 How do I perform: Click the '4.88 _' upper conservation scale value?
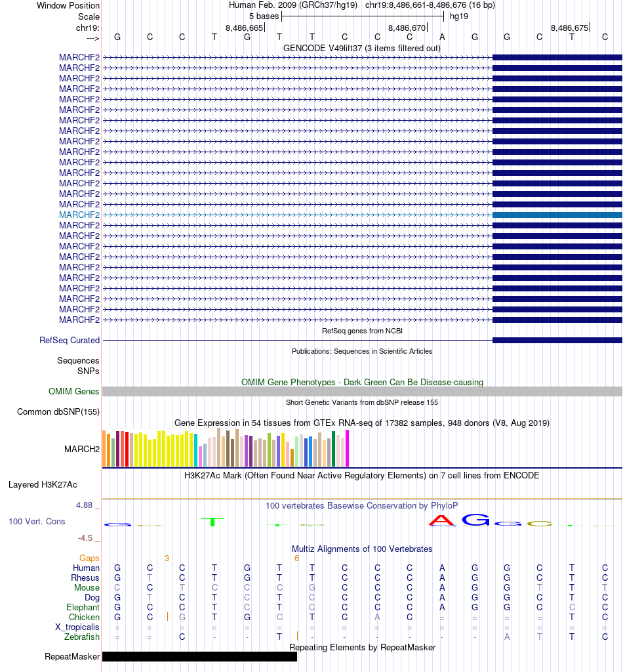pos(88,505)
